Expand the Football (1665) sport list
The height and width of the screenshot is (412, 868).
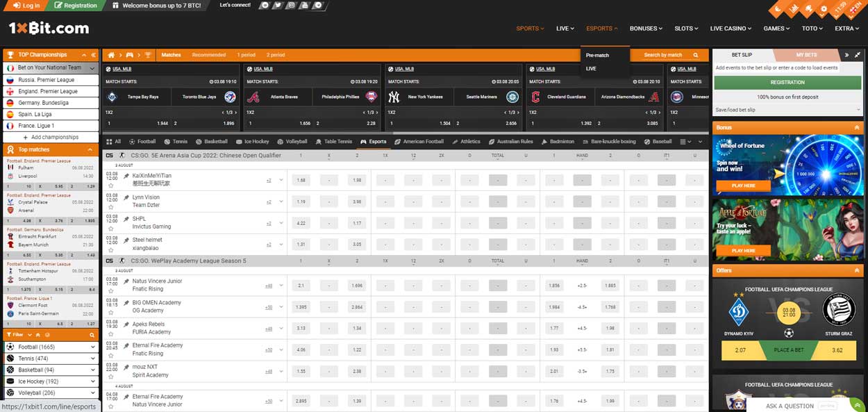coord(93,347)
